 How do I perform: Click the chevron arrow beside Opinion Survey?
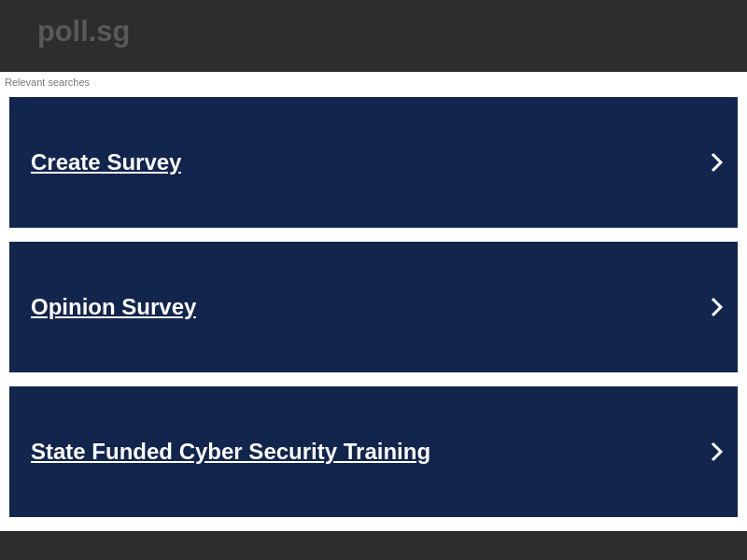click(x=717, y=306)
